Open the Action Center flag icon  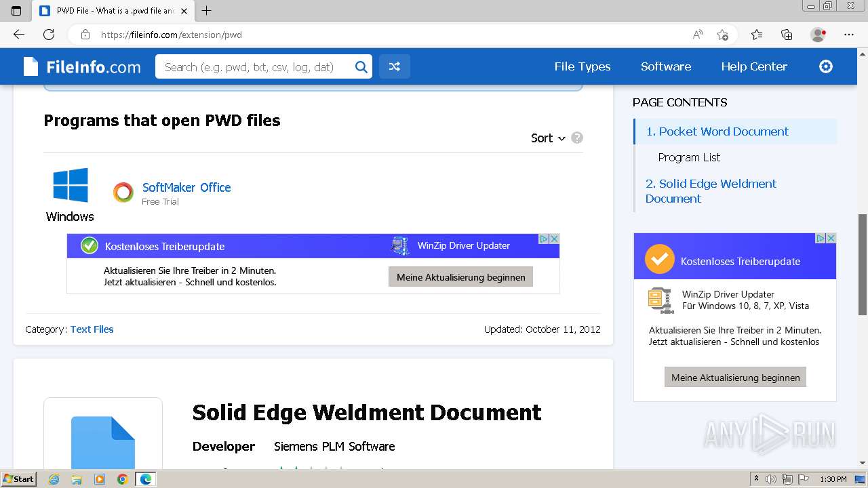tap(802, 479)
